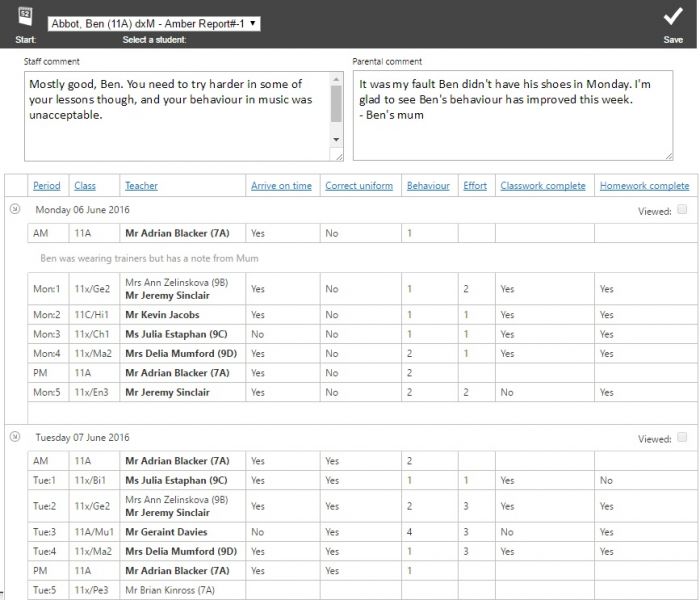
Task: Click the Arrive on time column header
Action: 281,186
